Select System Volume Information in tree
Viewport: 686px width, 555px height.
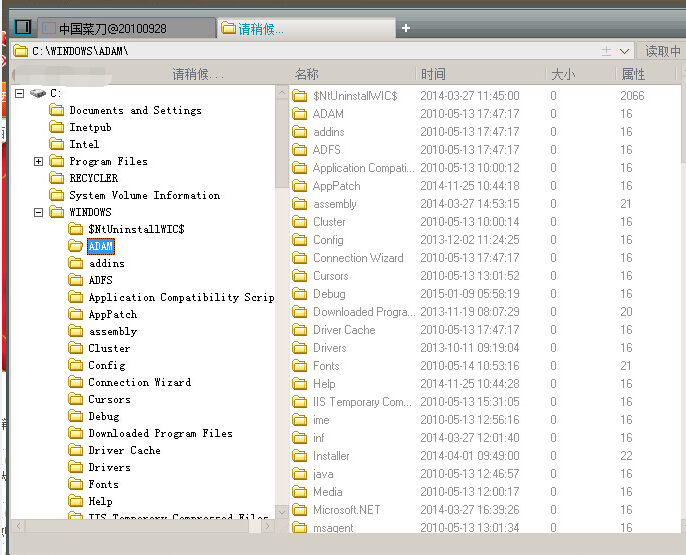[144, 195]
